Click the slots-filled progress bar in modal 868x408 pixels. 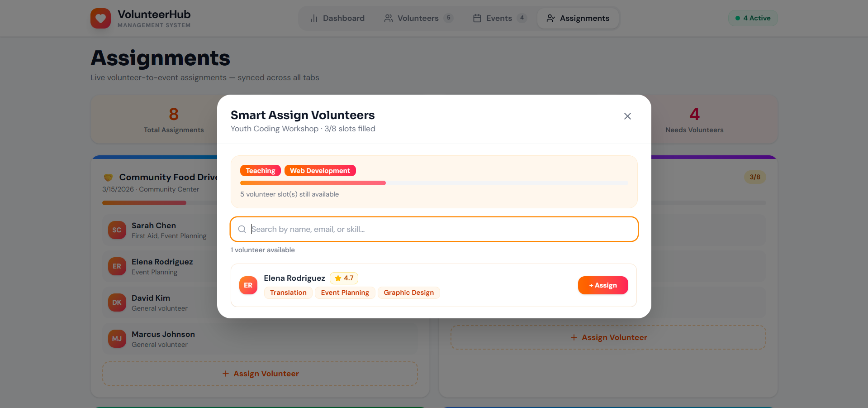[x=434, y=183]
